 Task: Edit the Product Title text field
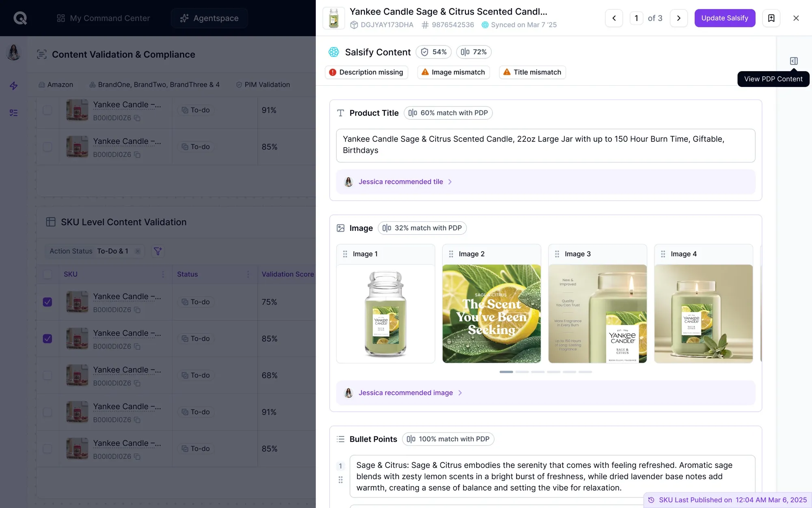[546, 145]
